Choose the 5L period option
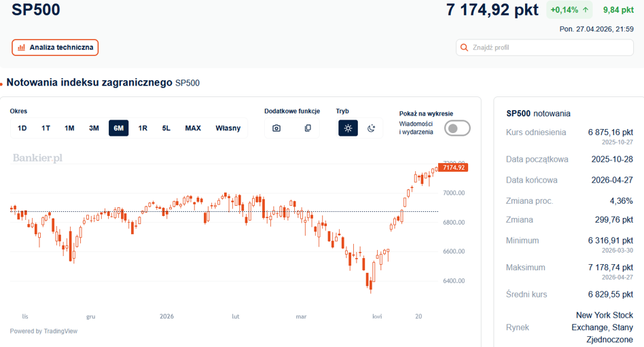644x347 pixels. pos(166,128)
